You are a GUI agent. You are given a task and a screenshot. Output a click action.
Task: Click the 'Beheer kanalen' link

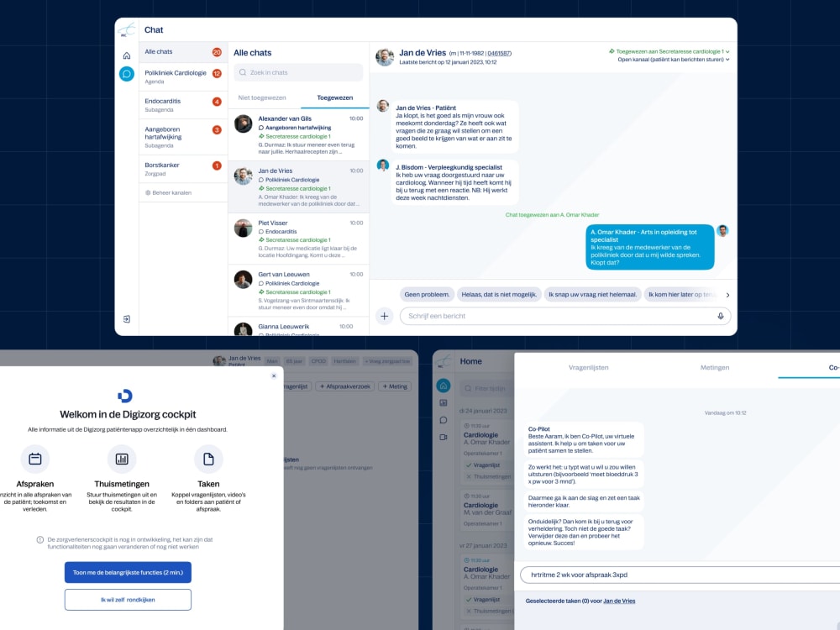168,193
